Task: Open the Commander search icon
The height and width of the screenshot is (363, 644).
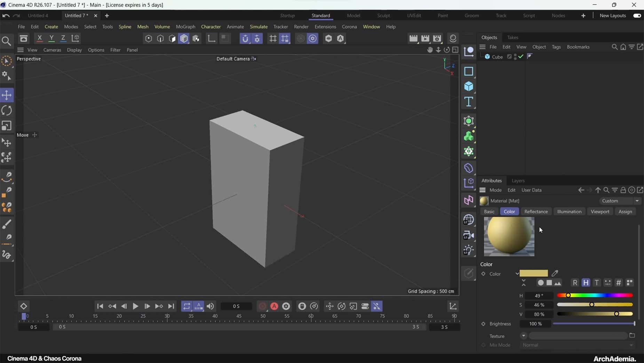Action: click(x=6, y=41)
